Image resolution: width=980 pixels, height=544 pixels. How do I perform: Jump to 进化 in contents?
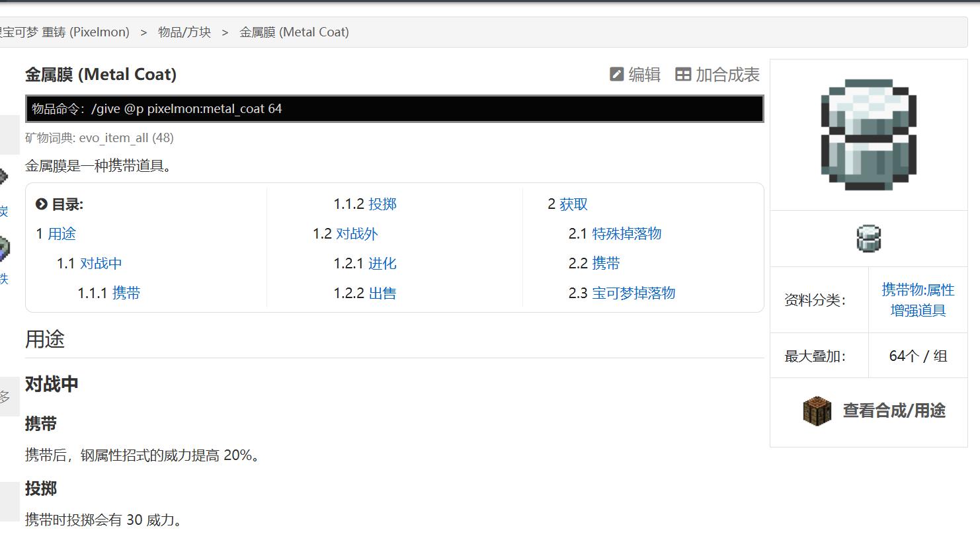(x=383, y=264)
